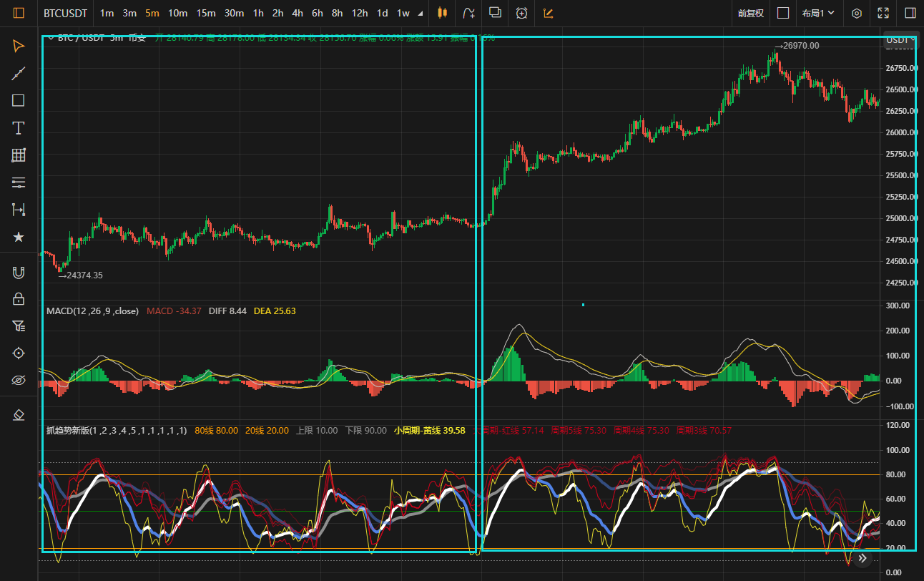Enter fullscreen chart mode
This screenshot has width=924, height=581.
tap(883, 13)
